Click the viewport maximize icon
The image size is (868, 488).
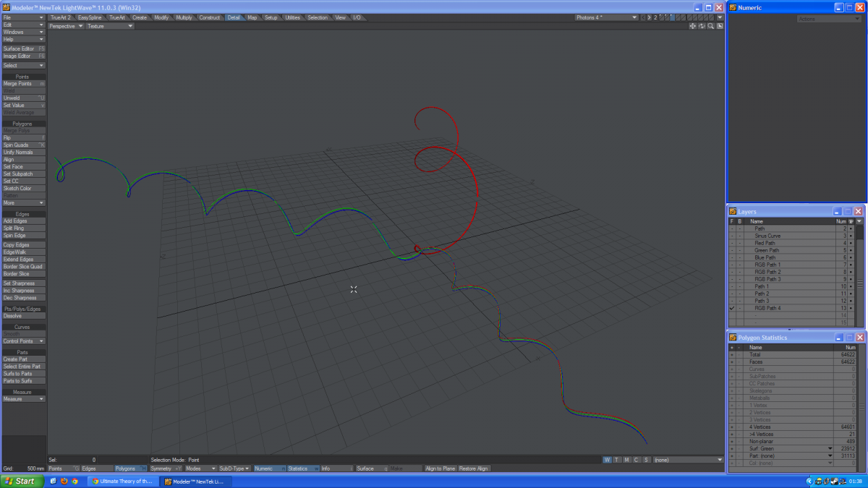tap(720, 26)
